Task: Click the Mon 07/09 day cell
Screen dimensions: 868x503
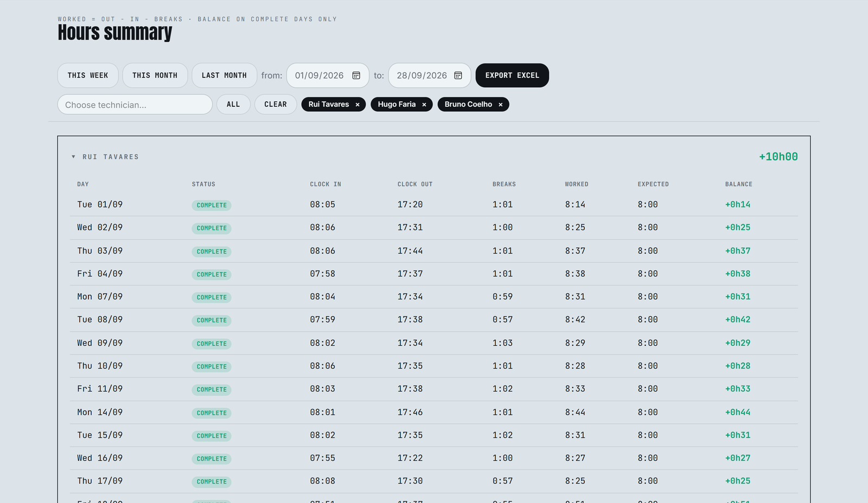Action: [x=100, y=296]
